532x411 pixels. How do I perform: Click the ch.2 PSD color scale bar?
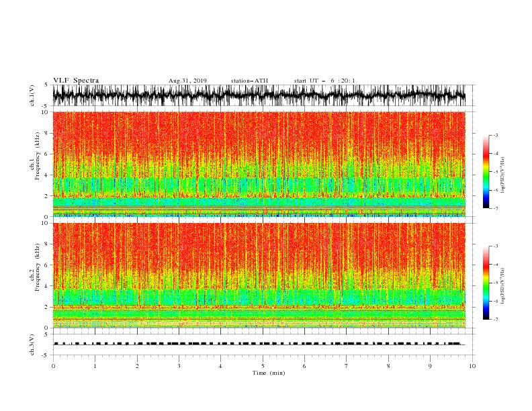click(486, 283)
